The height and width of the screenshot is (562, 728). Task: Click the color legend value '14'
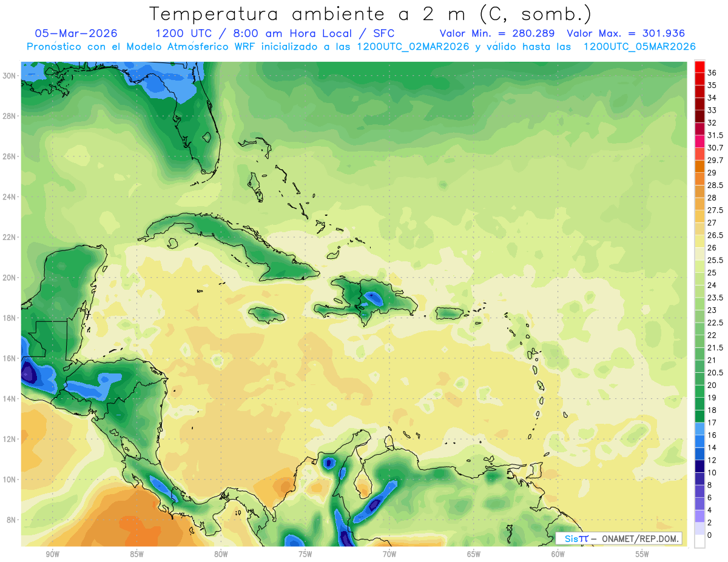point(712,447)
